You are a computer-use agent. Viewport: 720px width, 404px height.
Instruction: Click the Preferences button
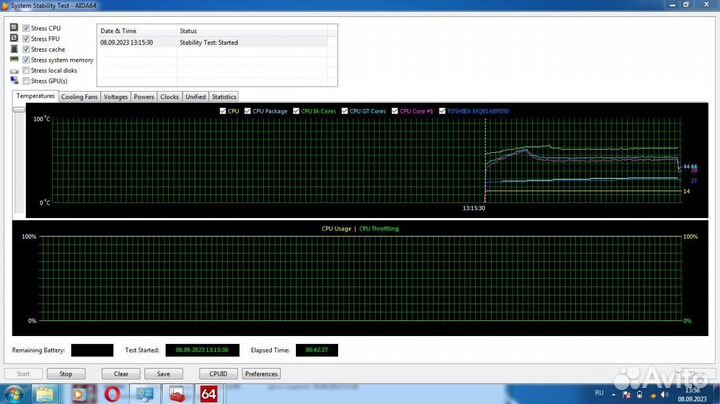click(x=261, y=373)
